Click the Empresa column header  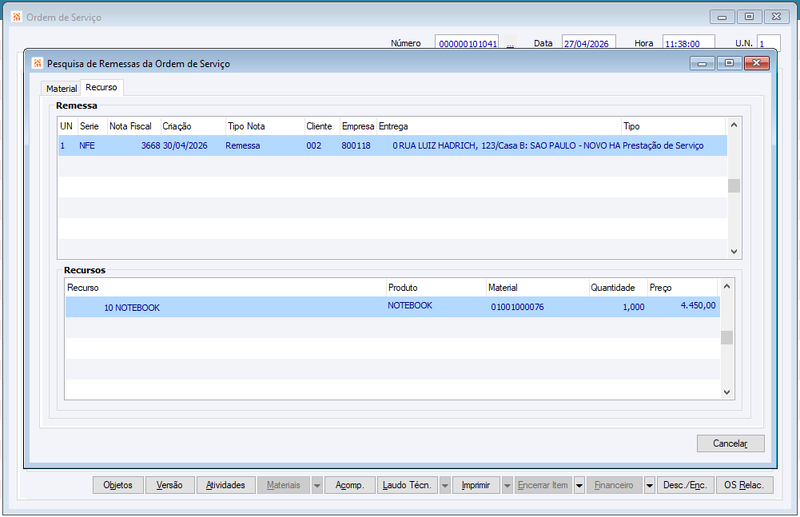point(358,126)
